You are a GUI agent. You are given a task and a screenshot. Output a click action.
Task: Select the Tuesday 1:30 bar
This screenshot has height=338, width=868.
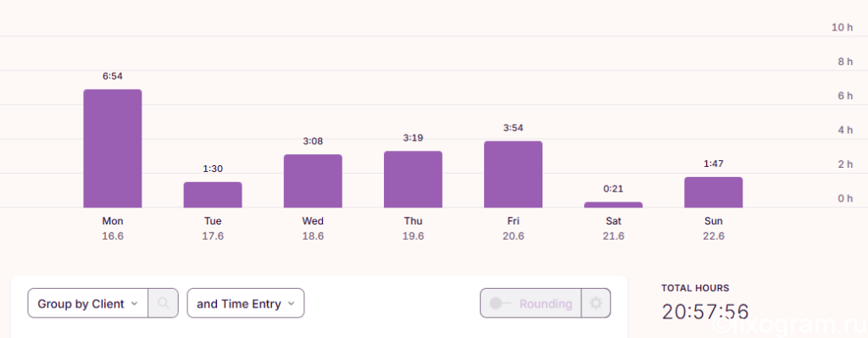click(x=213, y=195)
